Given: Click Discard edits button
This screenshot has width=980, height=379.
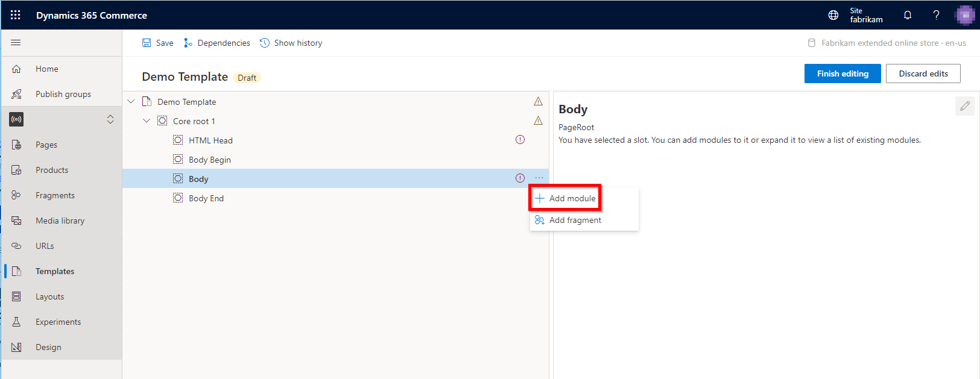Looking at the screenshot, I should [x=923, y=74].
